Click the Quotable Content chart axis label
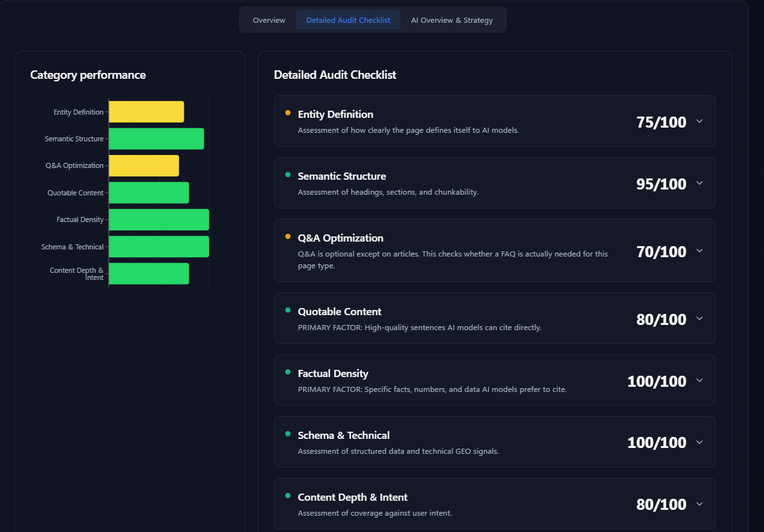Image resolution: width=764 pixels, height=532 pixels. [76, 193]
